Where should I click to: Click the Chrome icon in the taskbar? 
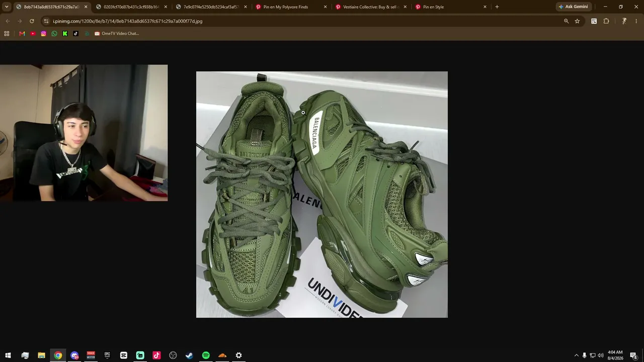pyautogui.click(x=58, y=355)
